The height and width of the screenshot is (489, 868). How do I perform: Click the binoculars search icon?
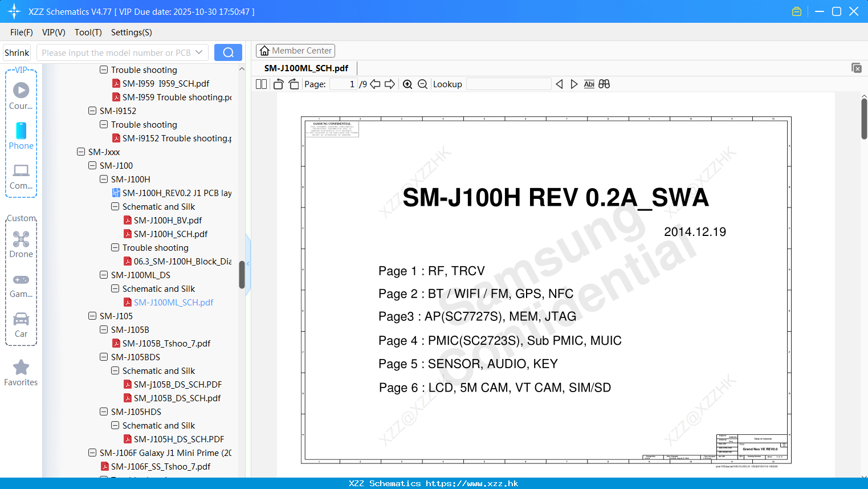[x=604, y=84]
